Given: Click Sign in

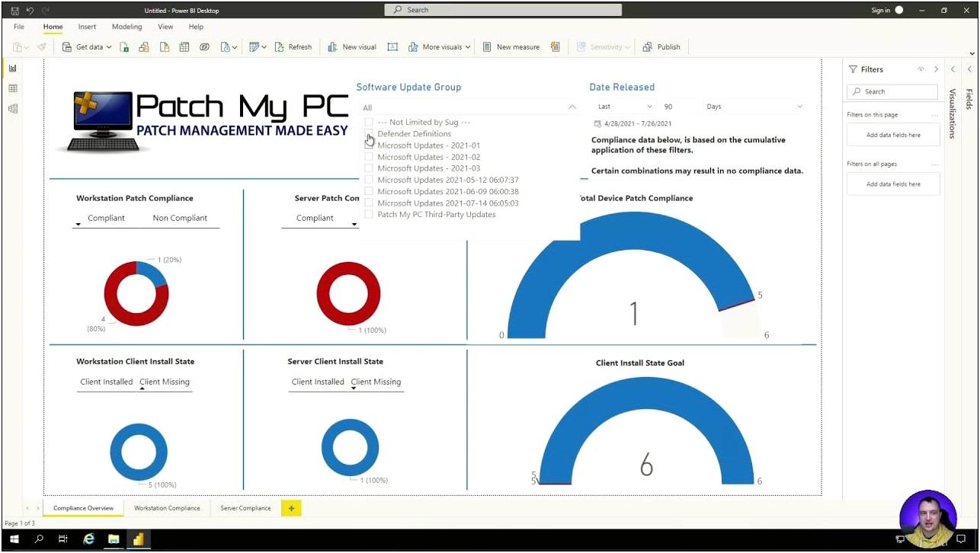Looking at the screenshot, I should [880, 11].
